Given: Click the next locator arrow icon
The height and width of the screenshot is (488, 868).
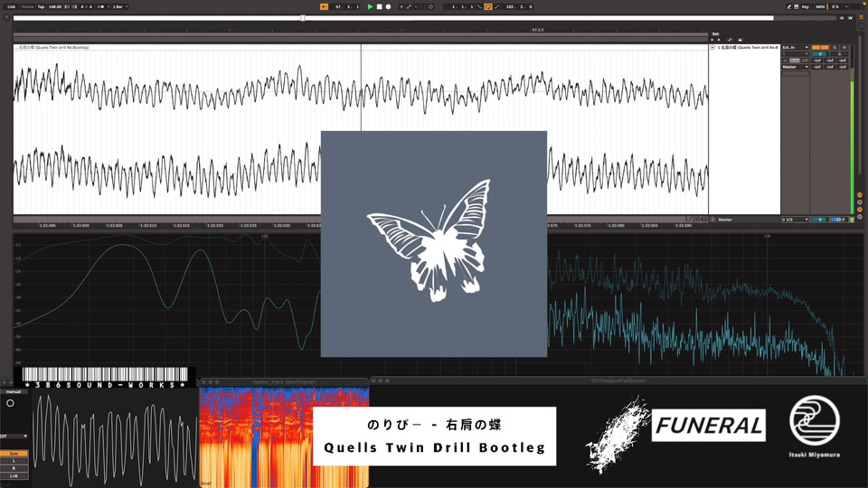Looking at the screenshot, I should [719, 40].
